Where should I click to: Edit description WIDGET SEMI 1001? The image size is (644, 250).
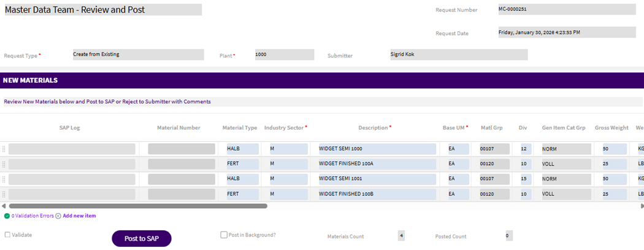click(x=377, y=179)
